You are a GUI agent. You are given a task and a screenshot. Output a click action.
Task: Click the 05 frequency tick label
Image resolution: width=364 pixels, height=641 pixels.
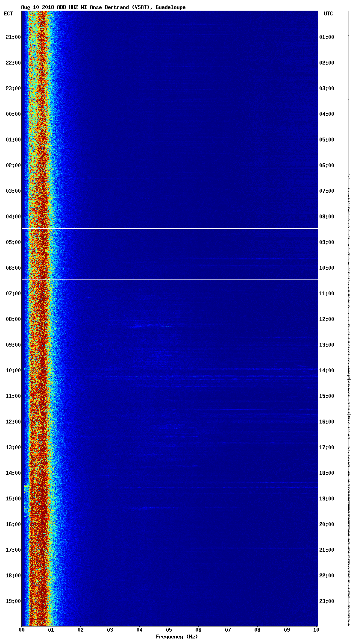pyautogui.click(x=169, y=630)
